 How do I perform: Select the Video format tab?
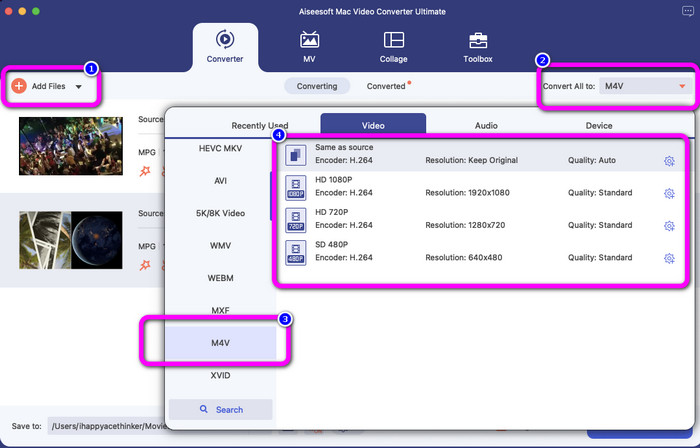click(x=373, y=124)
